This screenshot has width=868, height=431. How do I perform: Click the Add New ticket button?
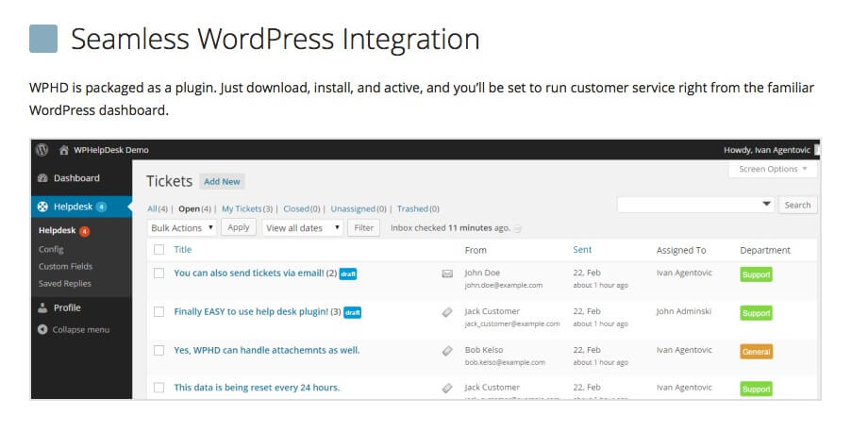pos(222,181)
